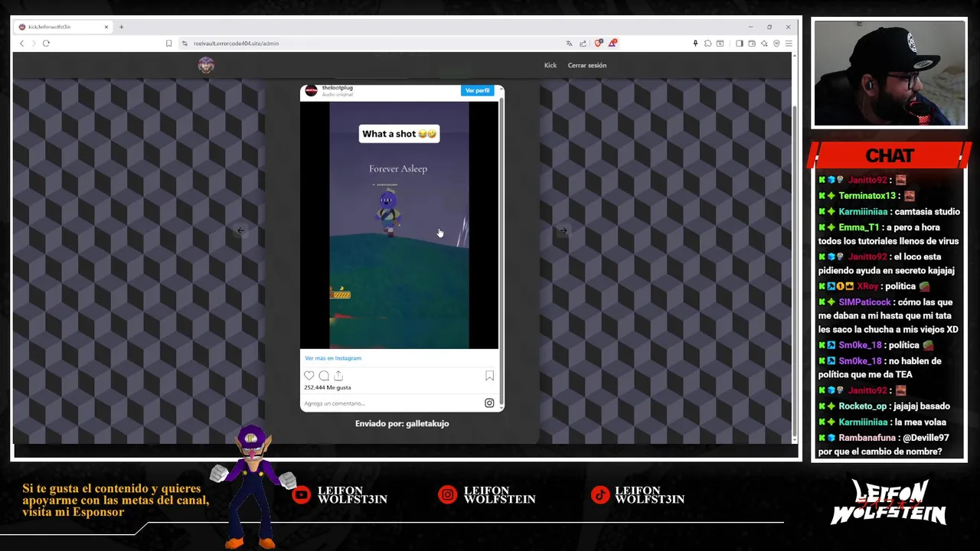Image resolution: width=980 pixels, height=551 pixels.
Task: Click SIMPaticock username in chat
Action: [x=864, y=302]
